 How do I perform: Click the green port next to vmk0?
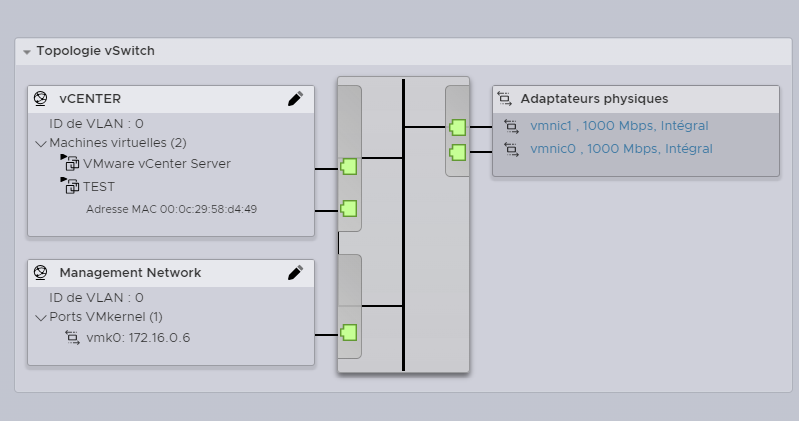[x=349, y=333]
